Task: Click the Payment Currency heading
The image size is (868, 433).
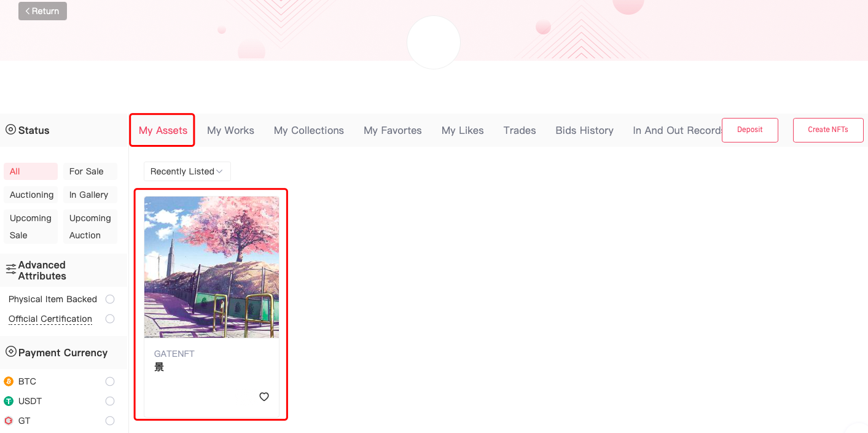Action: click(63, 353)
